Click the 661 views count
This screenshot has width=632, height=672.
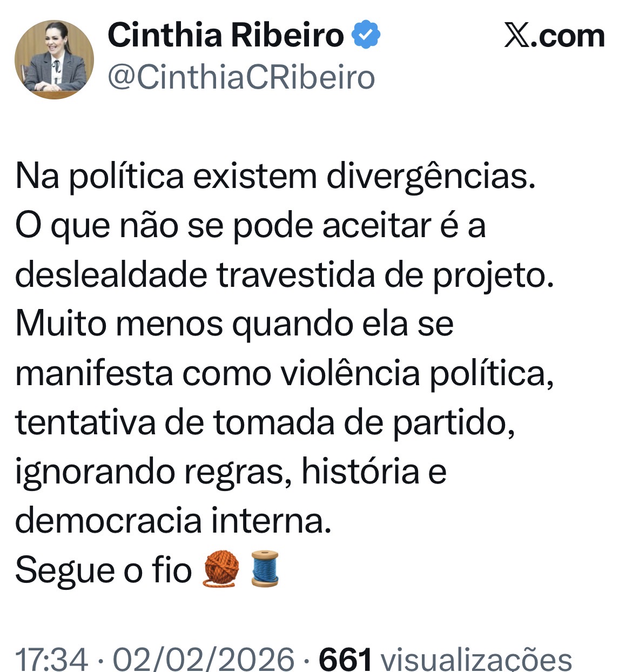coord(346,660)
